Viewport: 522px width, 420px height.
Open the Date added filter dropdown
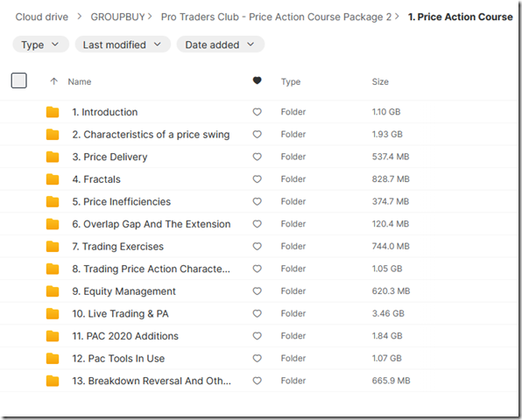[x=221, y=45]
